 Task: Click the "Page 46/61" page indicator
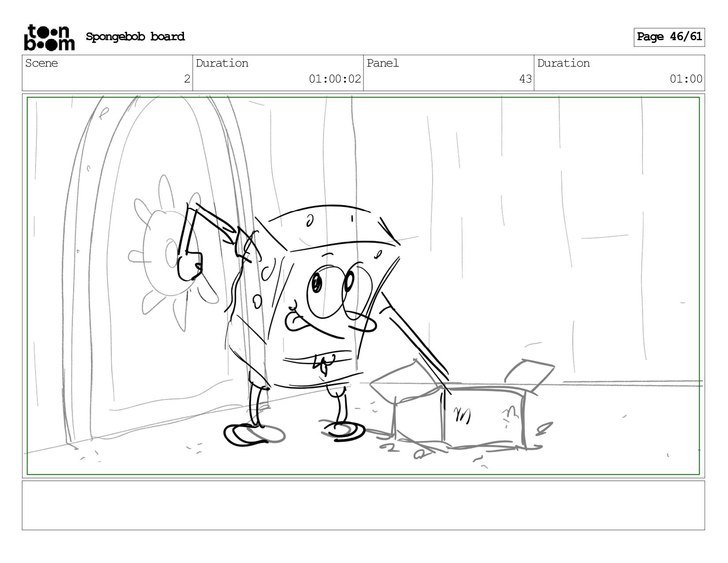(669, 37)
